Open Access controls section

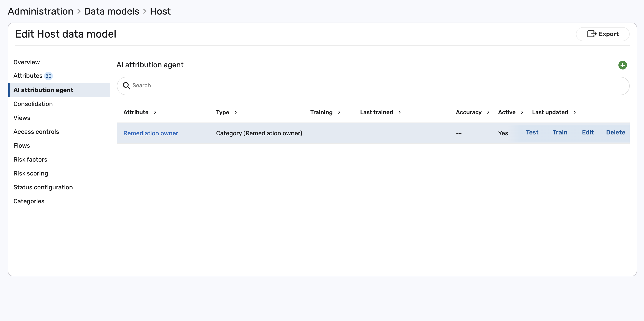point(36,132)
